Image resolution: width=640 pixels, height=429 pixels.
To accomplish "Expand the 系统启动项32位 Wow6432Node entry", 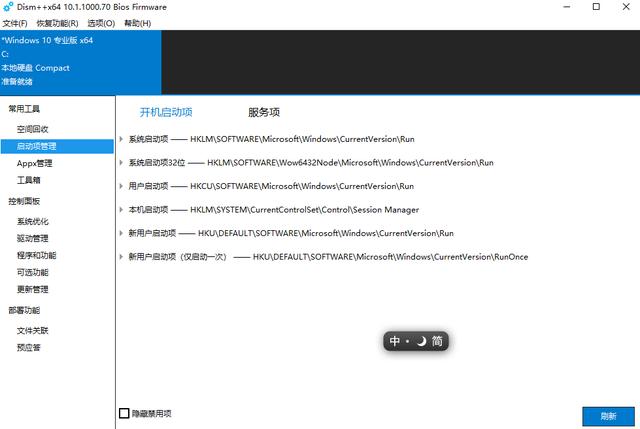I will click(x=122, y=162).
